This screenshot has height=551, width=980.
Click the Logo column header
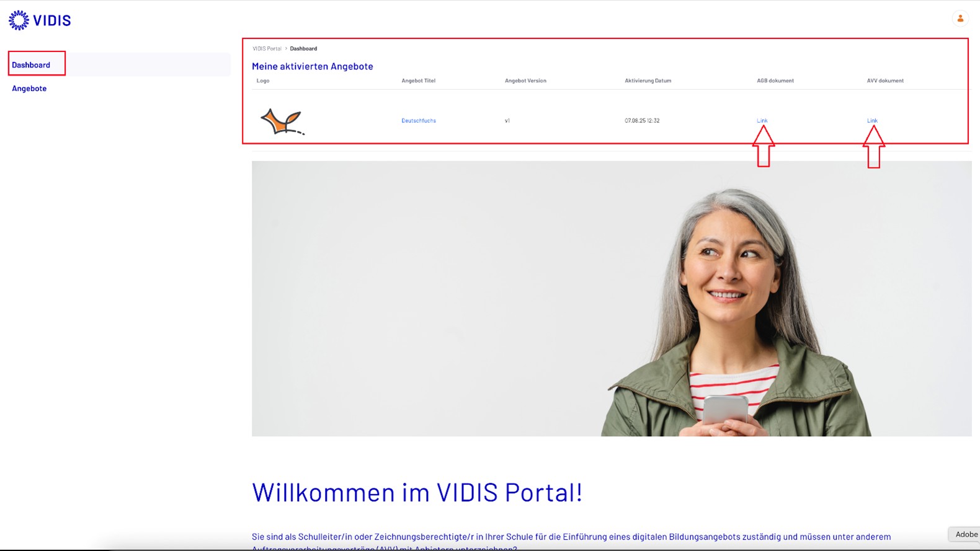tap(263, 81)
